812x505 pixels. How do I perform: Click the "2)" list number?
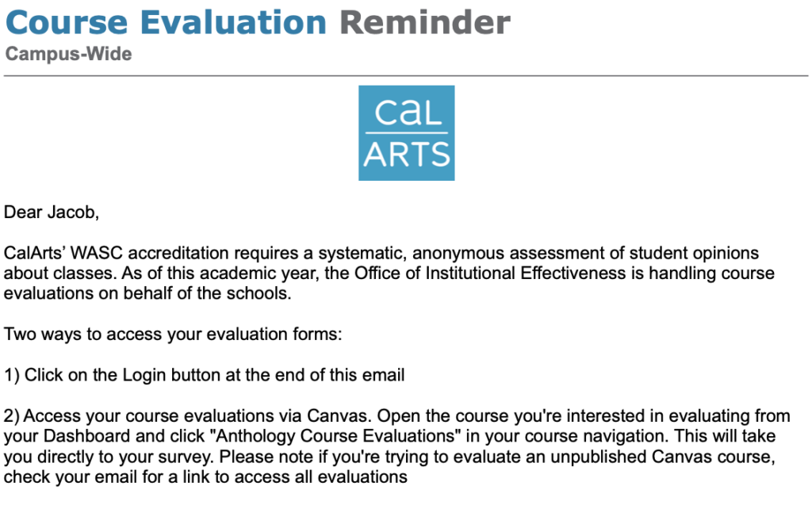coord(13,416)
